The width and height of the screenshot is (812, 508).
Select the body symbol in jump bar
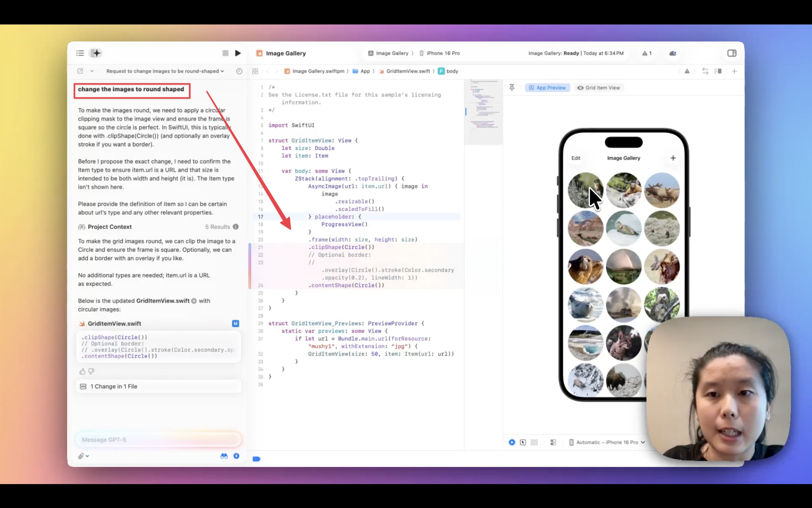coord(448,71)
